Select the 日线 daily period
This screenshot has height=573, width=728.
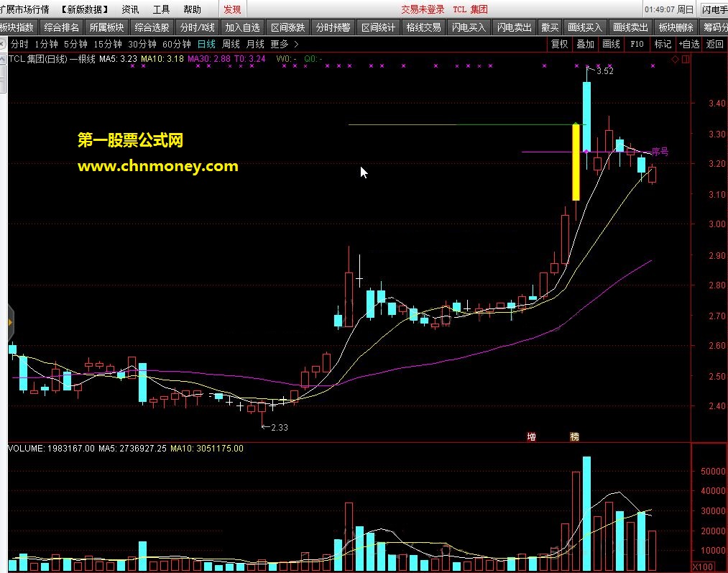pos(206,44)
